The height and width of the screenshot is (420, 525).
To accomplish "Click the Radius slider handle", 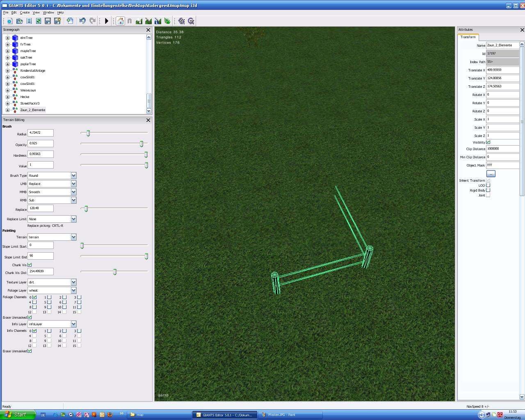I will (x=88, y=133).
